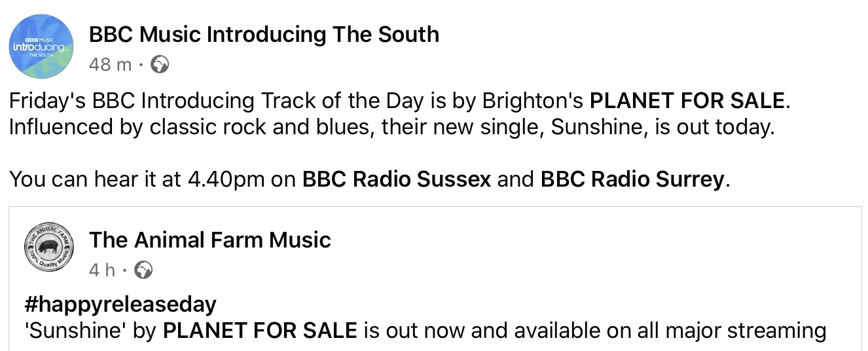Open PLANET FOR SALE mention in BBC post

[x=687, y=101]
